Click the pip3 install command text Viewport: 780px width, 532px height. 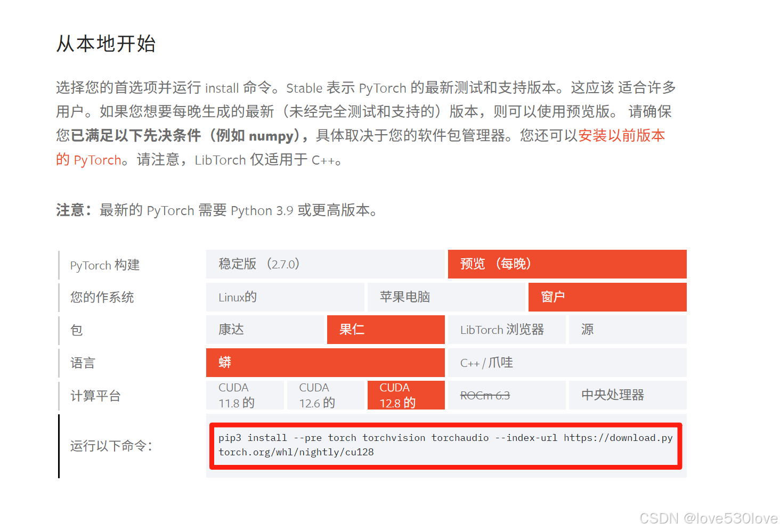click(x=445, y=445)
